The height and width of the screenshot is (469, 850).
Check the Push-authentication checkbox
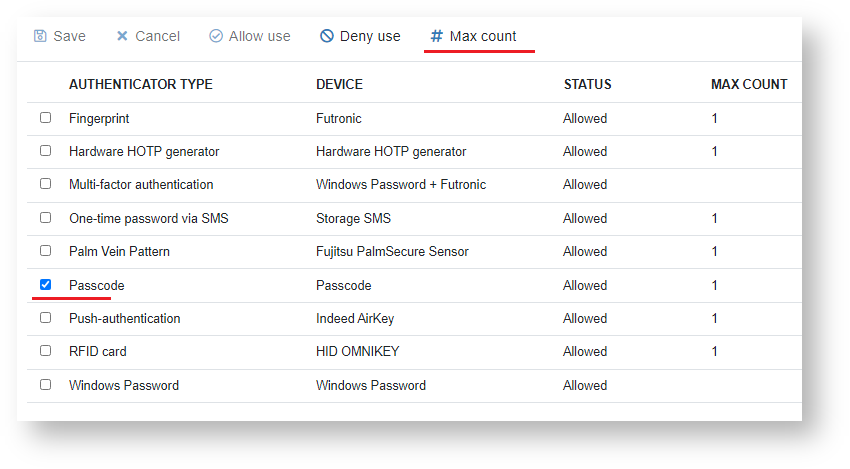pyautogui.click(x=45, y=318)
